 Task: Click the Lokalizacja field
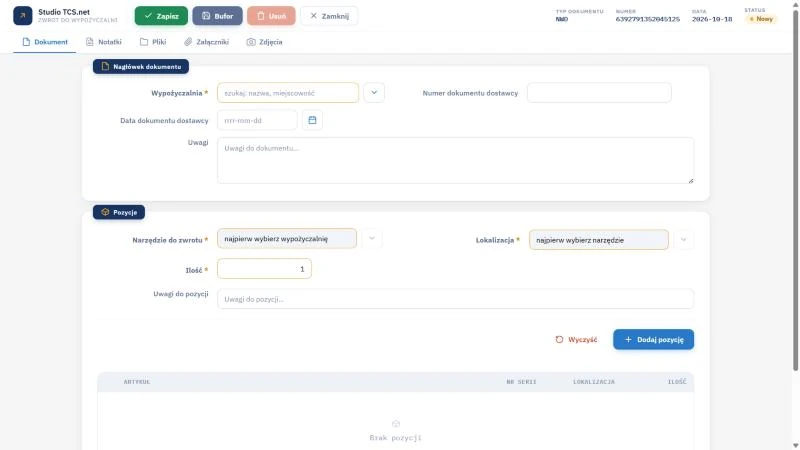[598, 240]
